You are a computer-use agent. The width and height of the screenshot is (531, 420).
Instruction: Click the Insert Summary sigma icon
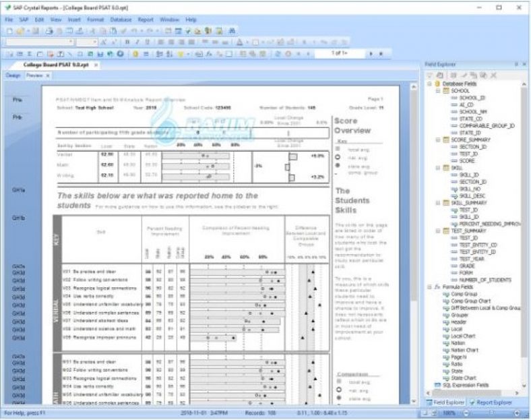coord(30,54)
